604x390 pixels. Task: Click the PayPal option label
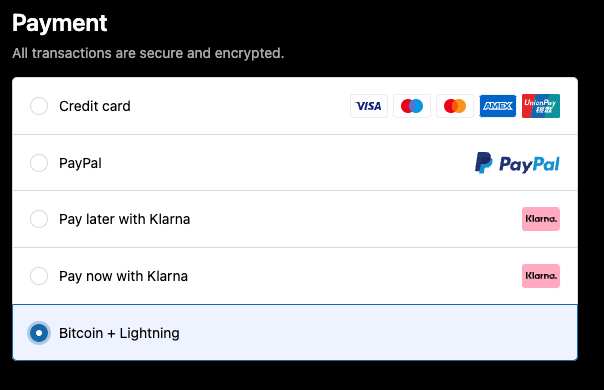pos(80,163)
